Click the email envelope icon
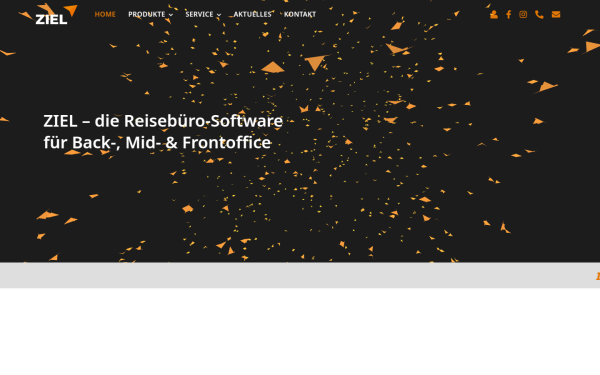The image size is (600, 375). 556,15
